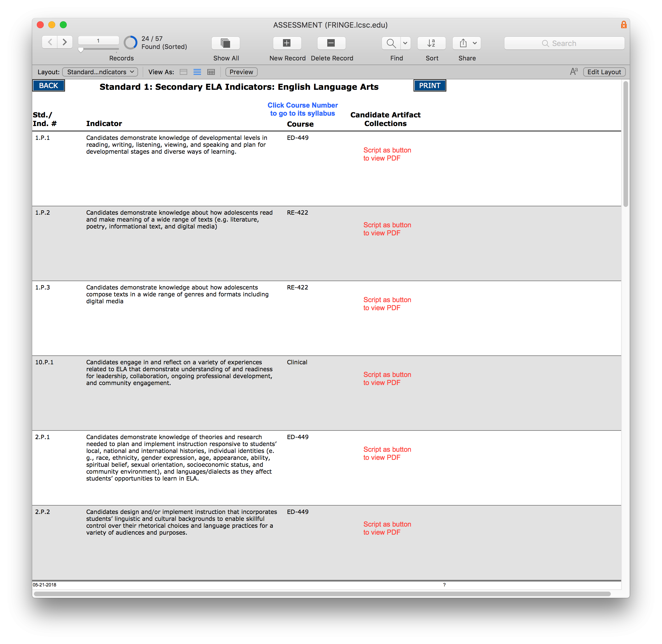Click the Standard 1 Secondary ELA Indicators heading

(x=239, y=87)
